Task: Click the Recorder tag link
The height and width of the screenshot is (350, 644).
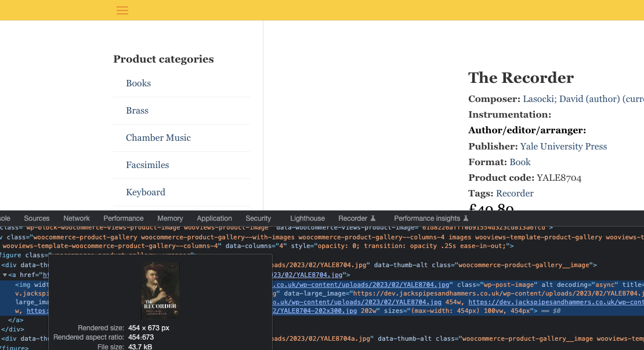Action: point(515,194)
